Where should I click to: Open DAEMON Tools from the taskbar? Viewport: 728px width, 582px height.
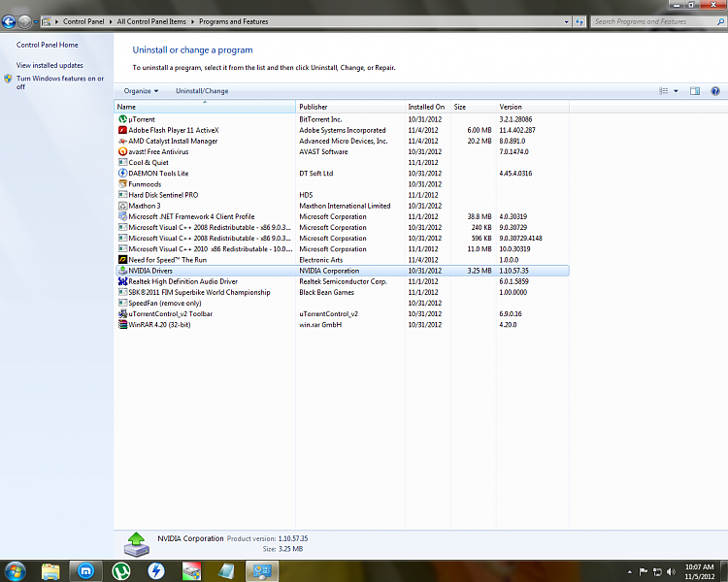[156, 571]
